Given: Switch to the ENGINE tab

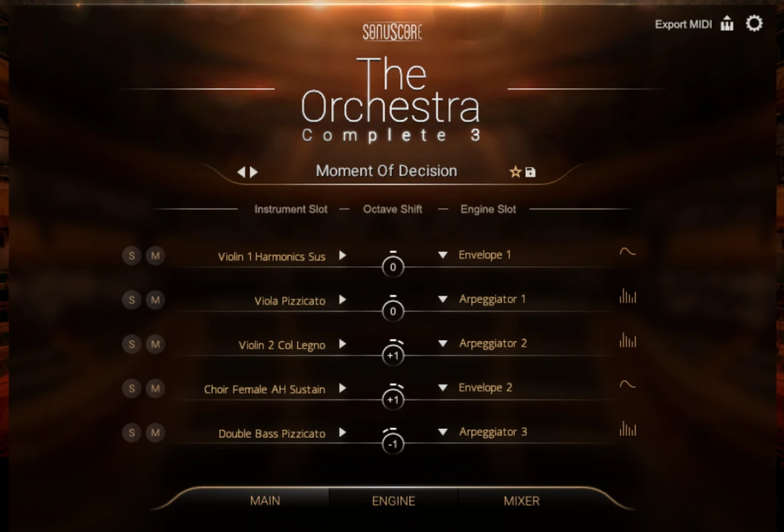Looking at the screenshot, I should pyautogui.click(x=393, y=501).
